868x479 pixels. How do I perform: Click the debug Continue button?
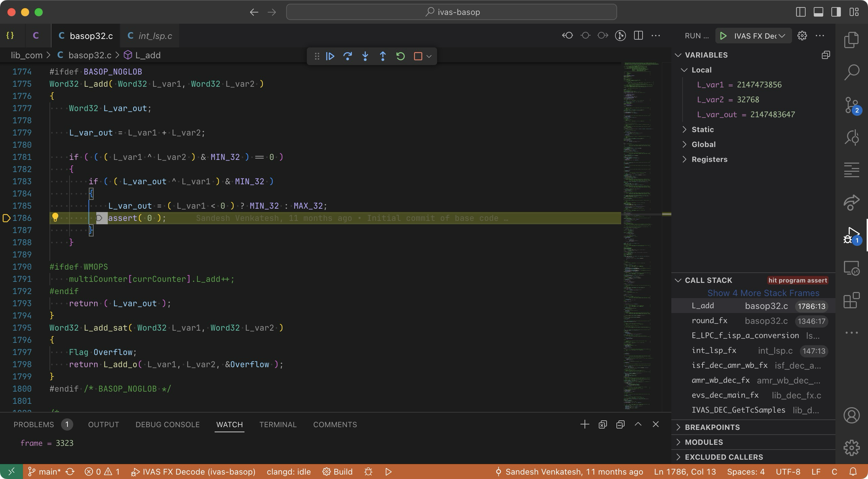[x=330, y=56]
